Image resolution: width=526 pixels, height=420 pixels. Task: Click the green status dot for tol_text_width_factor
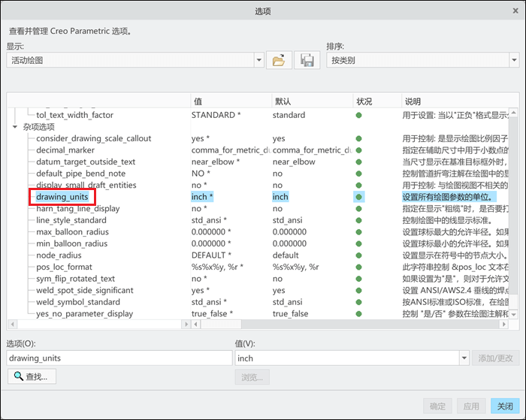pos(358,115)
